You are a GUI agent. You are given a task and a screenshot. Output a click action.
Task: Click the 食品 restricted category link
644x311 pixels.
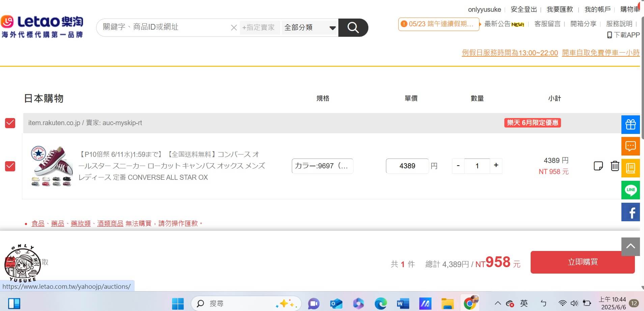tap(38, 223)
